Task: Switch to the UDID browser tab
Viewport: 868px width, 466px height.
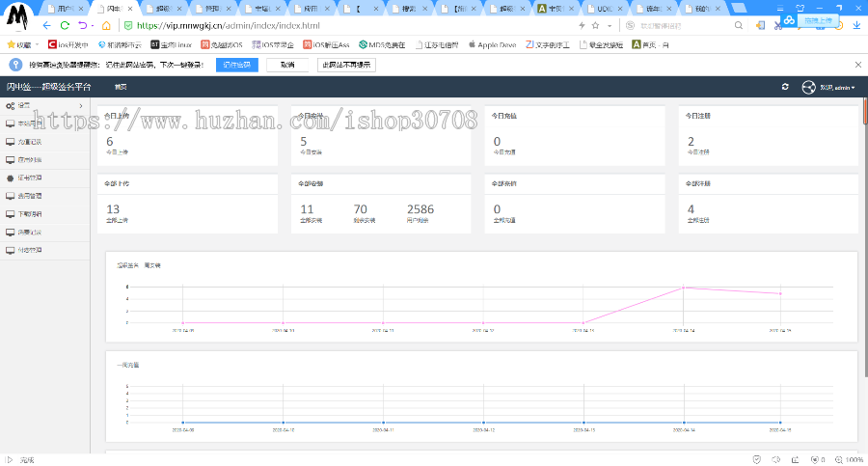Action: pyautogui.click(x=605, y=9)
